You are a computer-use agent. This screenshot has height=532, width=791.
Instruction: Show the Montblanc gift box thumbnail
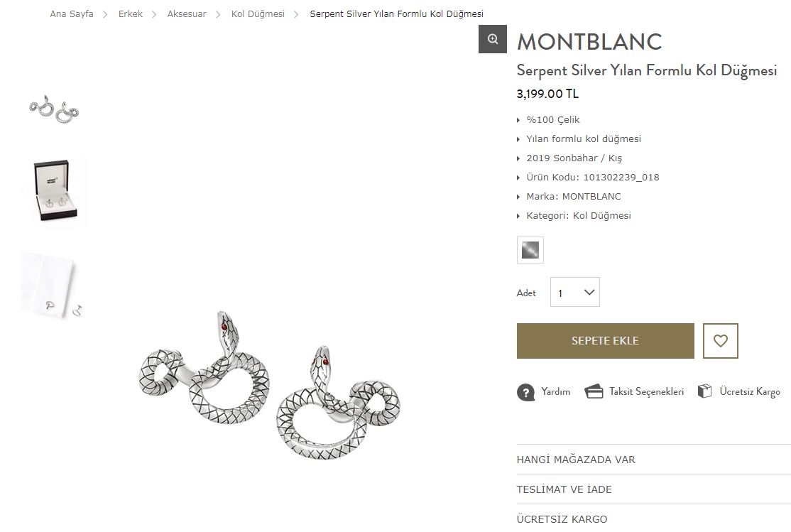(54, 190)
